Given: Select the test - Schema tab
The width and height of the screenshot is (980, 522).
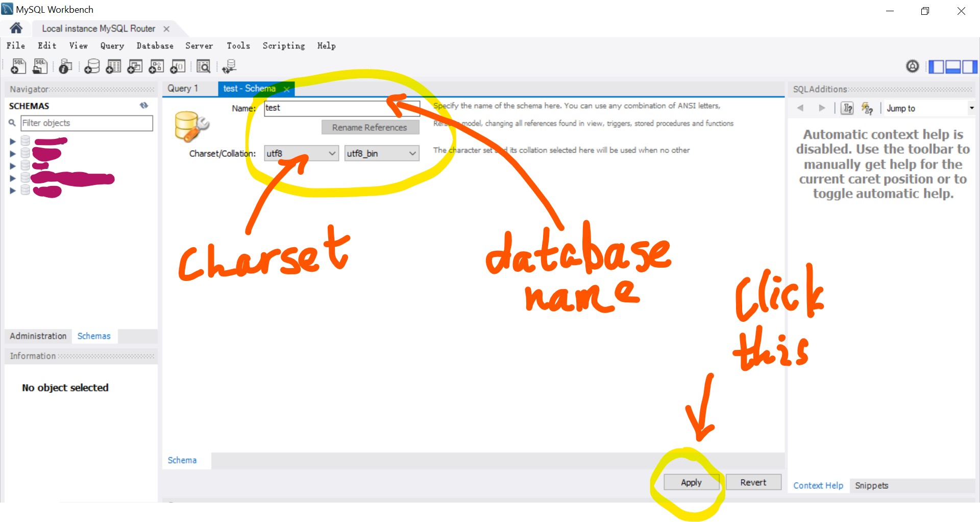Looking at the screenshot, I should click(x=249, y=88).
